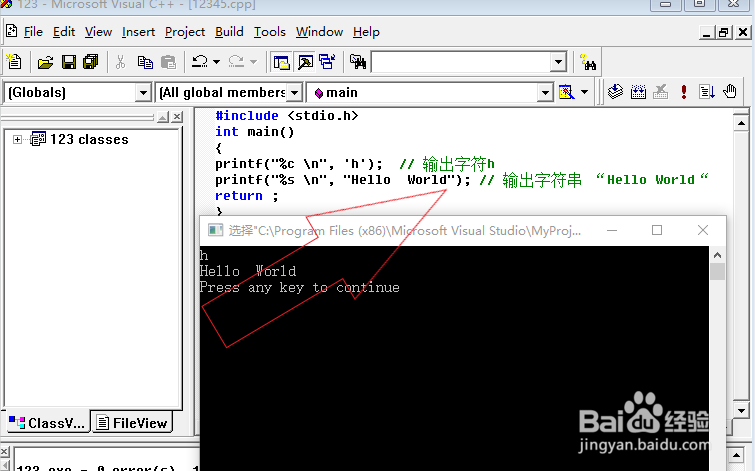Open the Insert menu

point(138,32)
